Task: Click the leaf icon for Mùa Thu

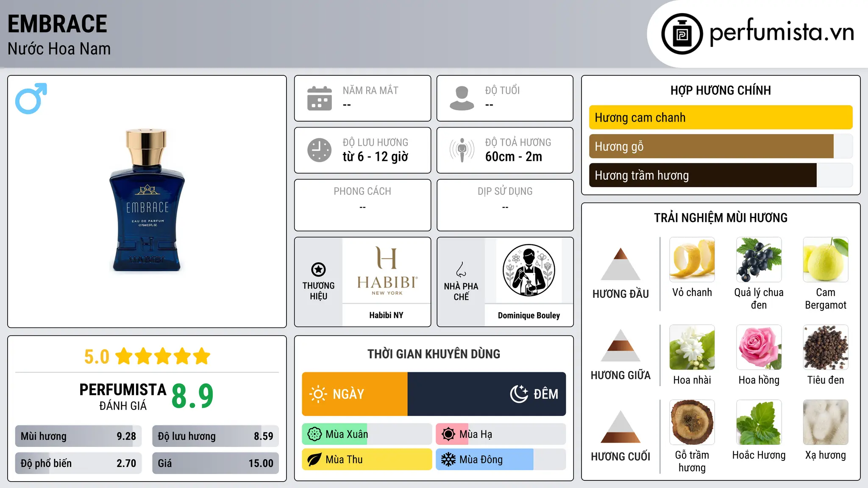Action: point(314,460)
